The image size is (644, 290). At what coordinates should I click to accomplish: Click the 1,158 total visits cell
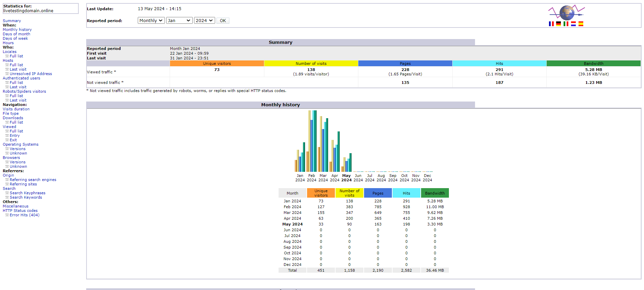(349, 270)
